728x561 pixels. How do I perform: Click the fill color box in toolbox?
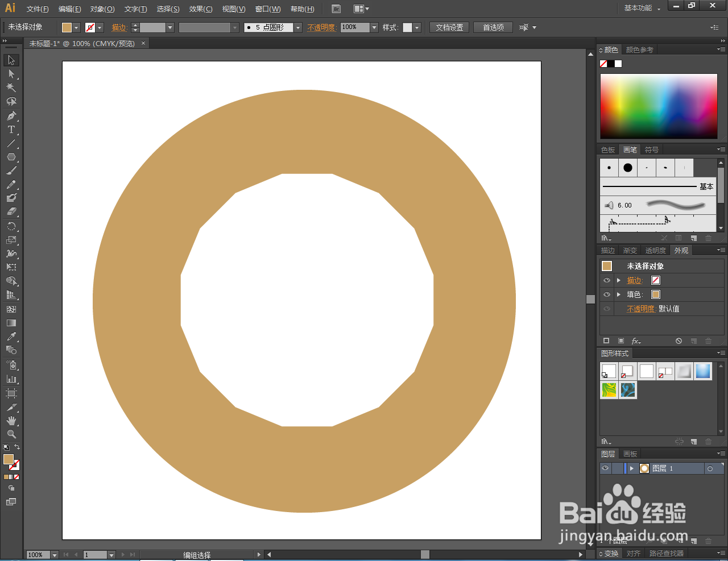point(8,459)
